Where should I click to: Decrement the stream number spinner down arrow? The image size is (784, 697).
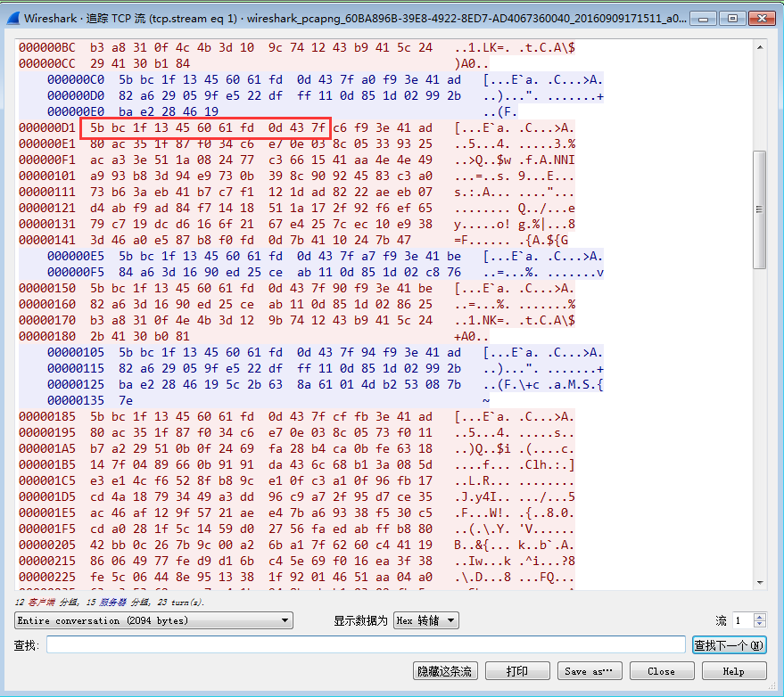760,624
